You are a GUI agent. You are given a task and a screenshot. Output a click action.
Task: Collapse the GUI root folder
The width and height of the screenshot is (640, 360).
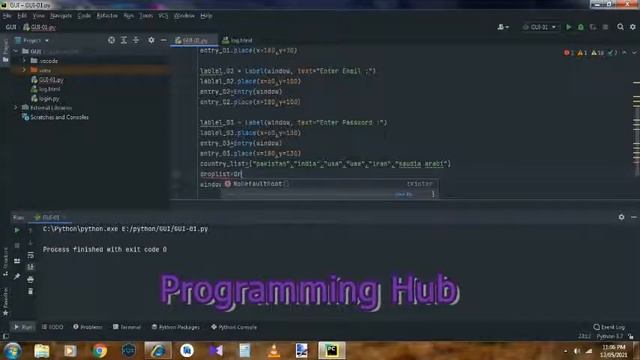(16, 51)
